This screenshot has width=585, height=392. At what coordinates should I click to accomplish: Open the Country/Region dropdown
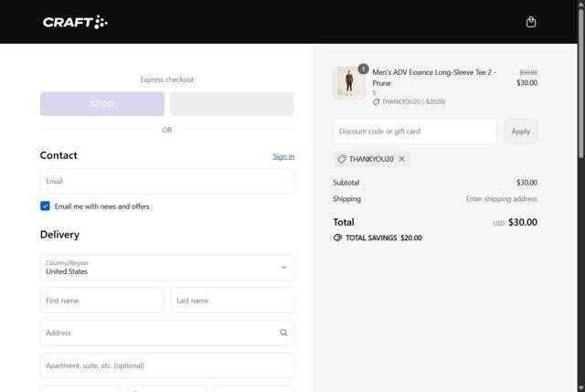click(x=166, y=268)
